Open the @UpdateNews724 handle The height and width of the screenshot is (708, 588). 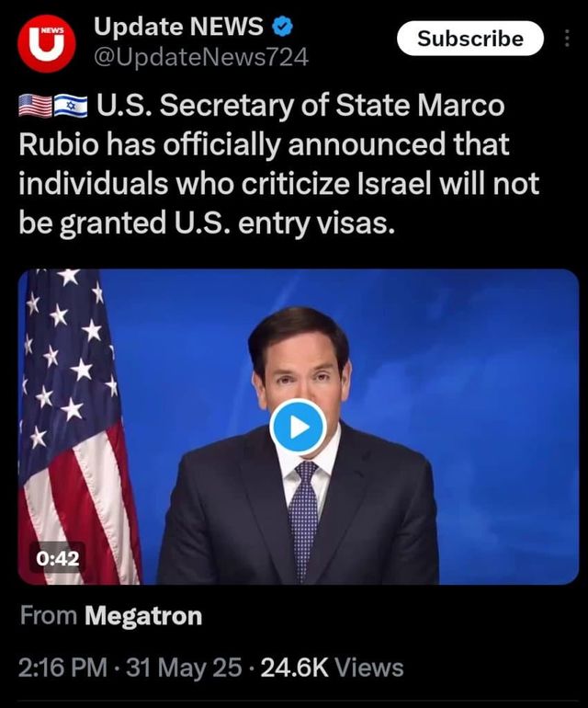coord(201,57)
